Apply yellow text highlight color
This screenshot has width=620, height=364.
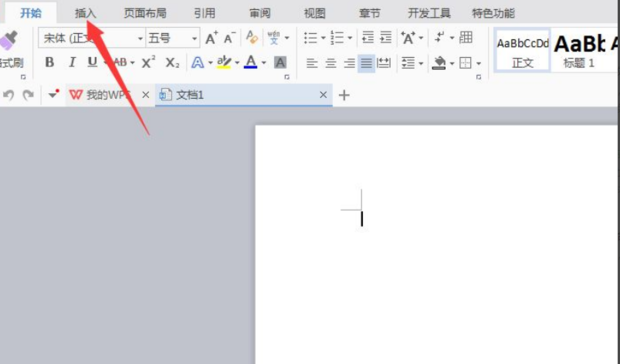[224, 62]
